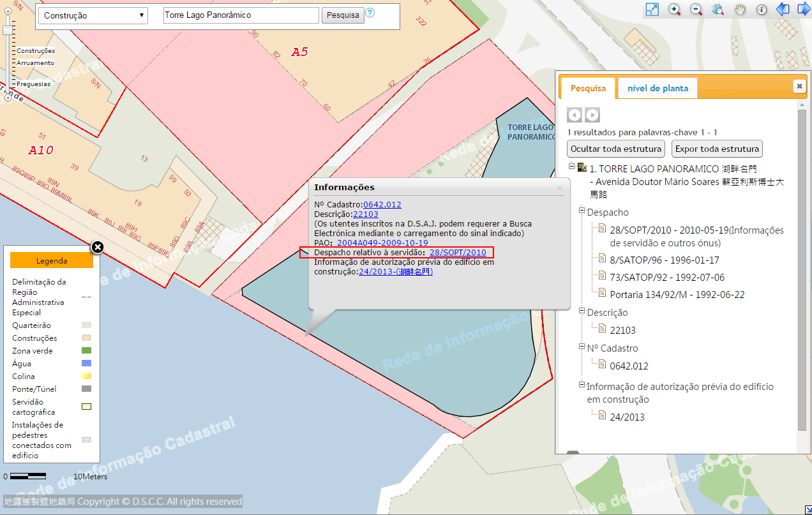Image resolution: width=812 pixels, height=515 pixels.
Task: Collapse the Despacho tree node
Action: [x=582, y=211]
